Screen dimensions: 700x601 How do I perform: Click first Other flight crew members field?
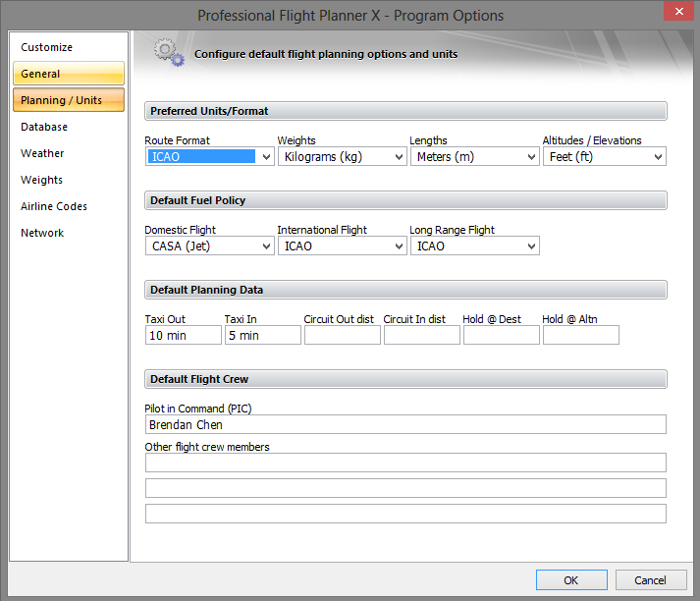click(405, 463)
